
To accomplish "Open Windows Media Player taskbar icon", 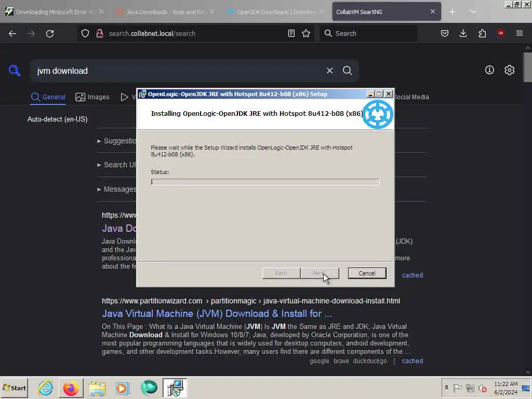I will pyautogui.click(x=123, y=388).
